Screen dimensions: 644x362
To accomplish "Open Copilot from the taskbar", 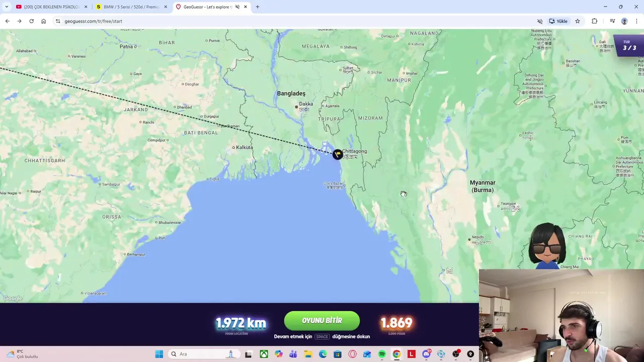I will tap(279, 354).
